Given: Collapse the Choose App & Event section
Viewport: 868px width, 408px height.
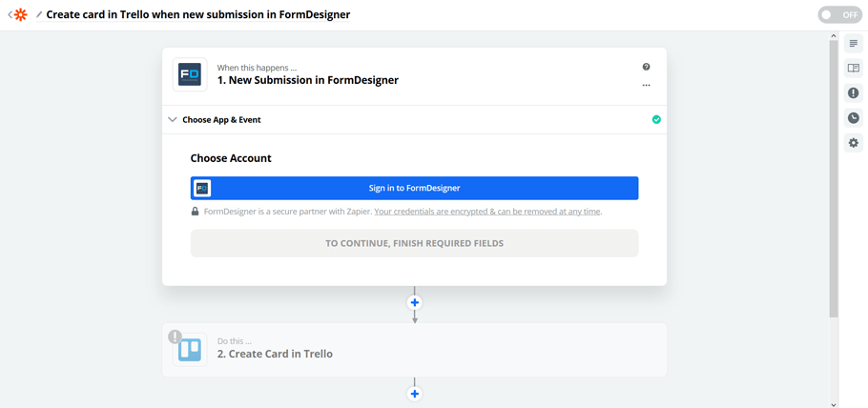Looking at the screenshot, I should [173, 119].
